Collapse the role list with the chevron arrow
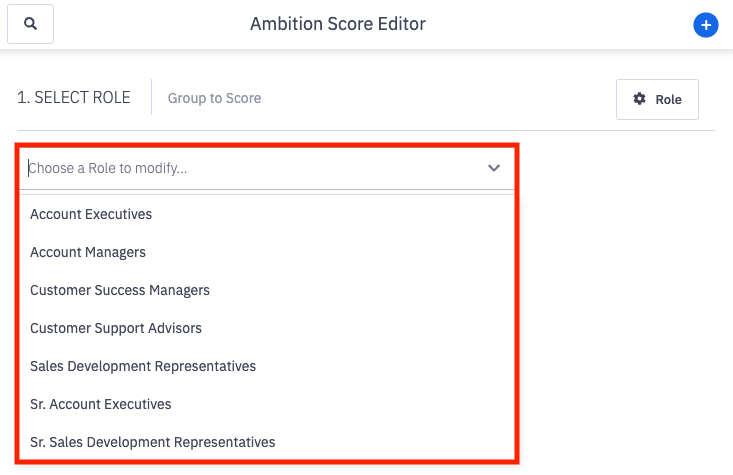Image resolution: width=733 pixels, height=475 pixels. click(494, 168)
